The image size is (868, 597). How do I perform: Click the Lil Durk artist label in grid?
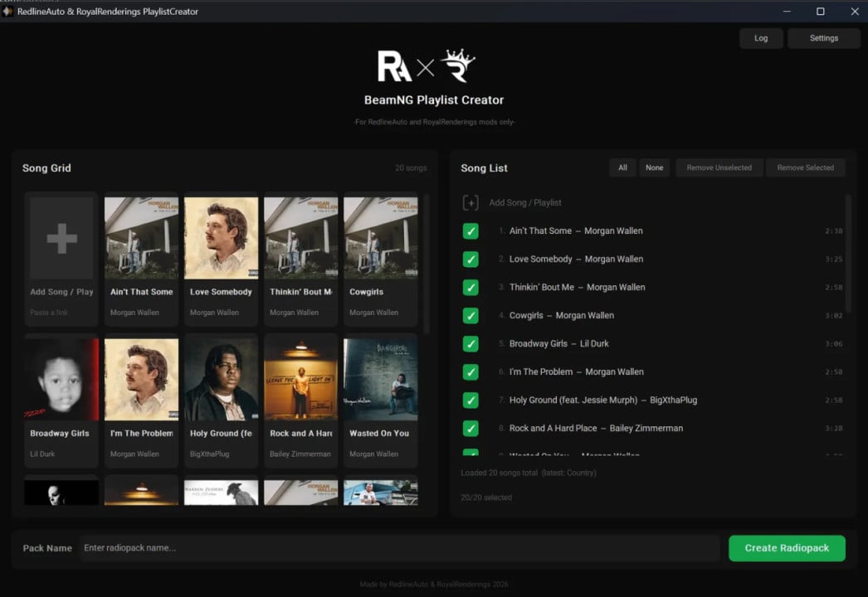[x=42, y=454]
